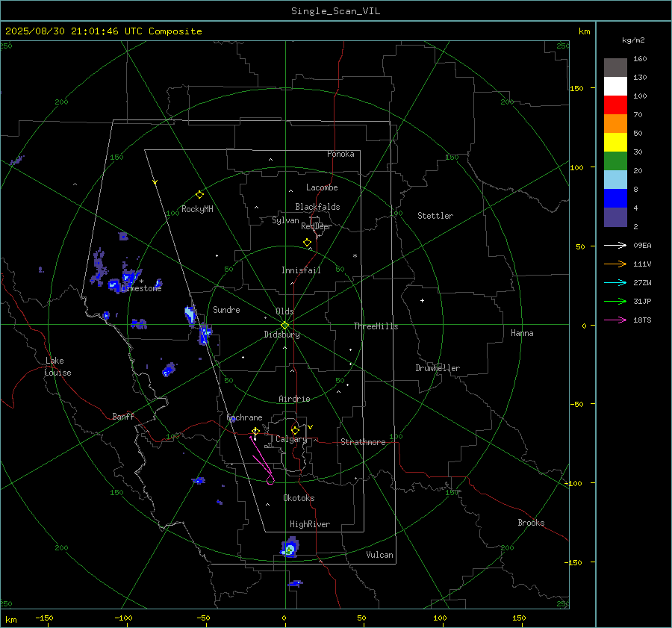Viewport: 672px width, 628px height.
Task: Click the kg/m2 units label
Action: coord(633,40)
